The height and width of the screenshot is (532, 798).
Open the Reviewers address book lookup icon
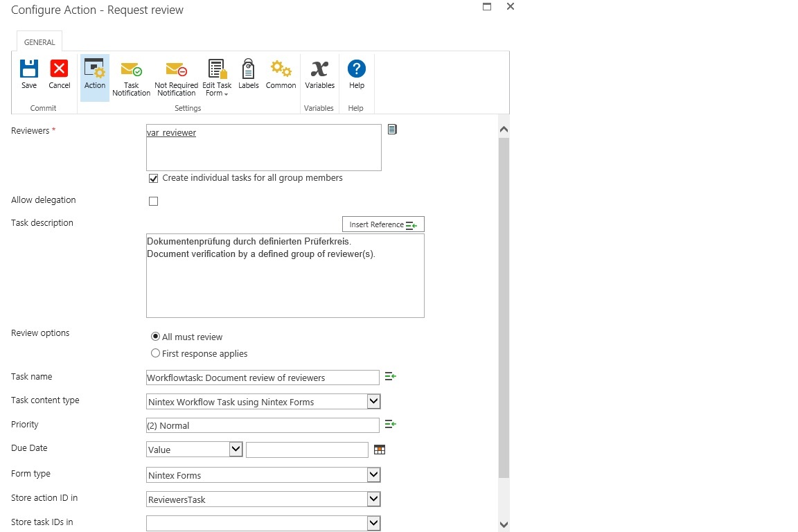pyautogui.click(x=392, y=130)
